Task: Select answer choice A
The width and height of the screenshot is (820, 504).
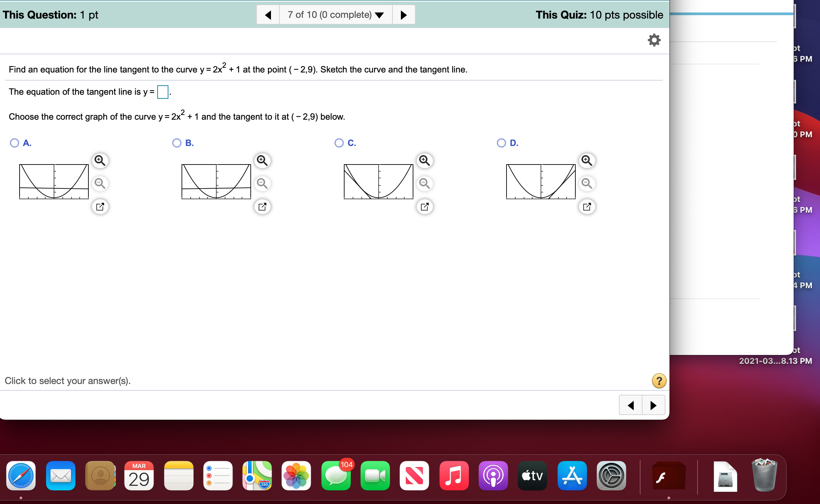Action: click(14, 143)
